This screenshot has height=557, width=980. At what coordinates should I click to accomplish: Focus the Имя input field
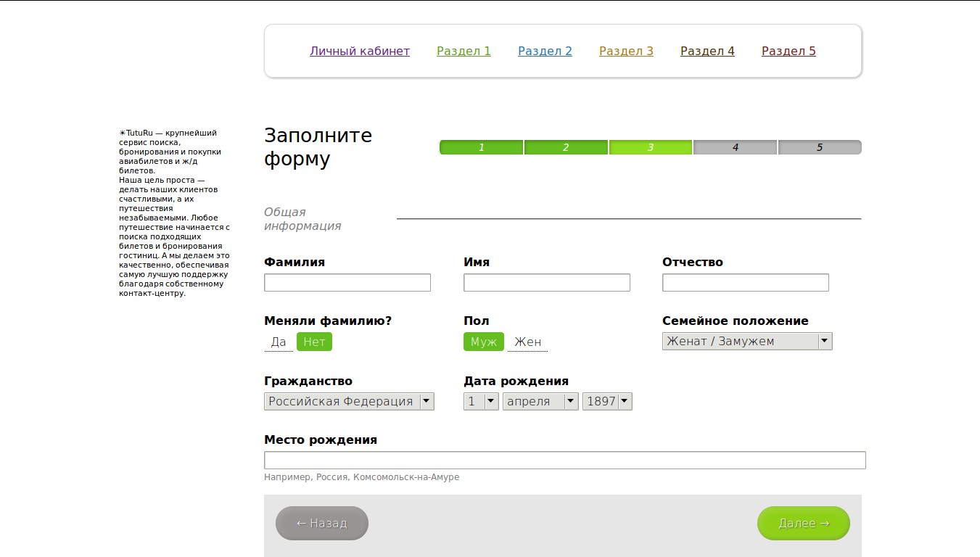(547, 283)
